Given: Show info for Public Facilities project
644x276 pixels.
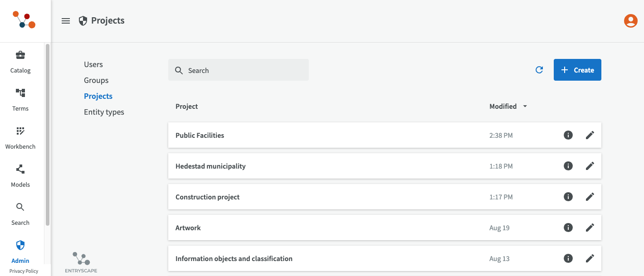Looking at the screenshot, I should click(x=568, y=135).
